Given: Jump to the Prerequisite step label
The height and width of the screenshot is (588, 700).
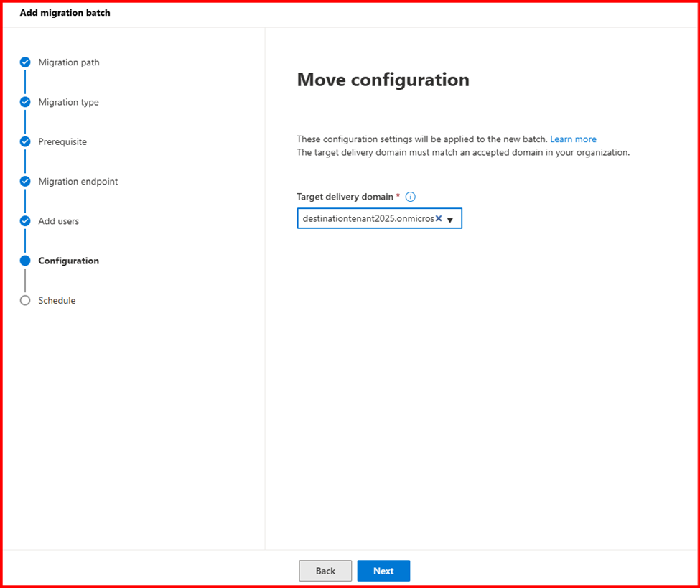Looking at the screenshot, I should (x=62, y=141).
